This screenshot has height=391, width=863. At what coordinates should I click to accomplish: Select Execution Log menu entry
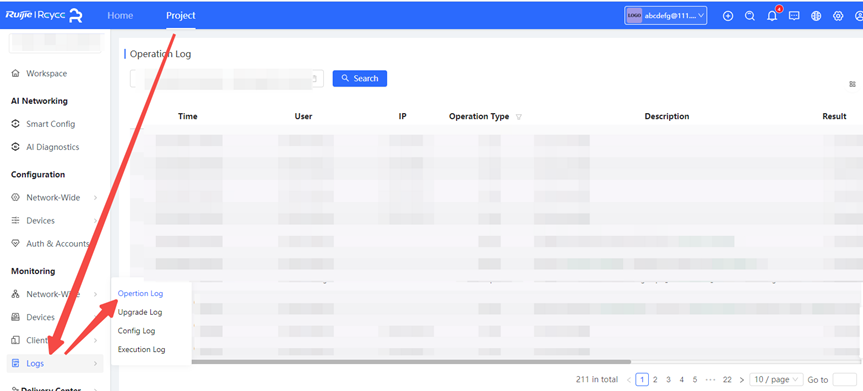(141, 350)
